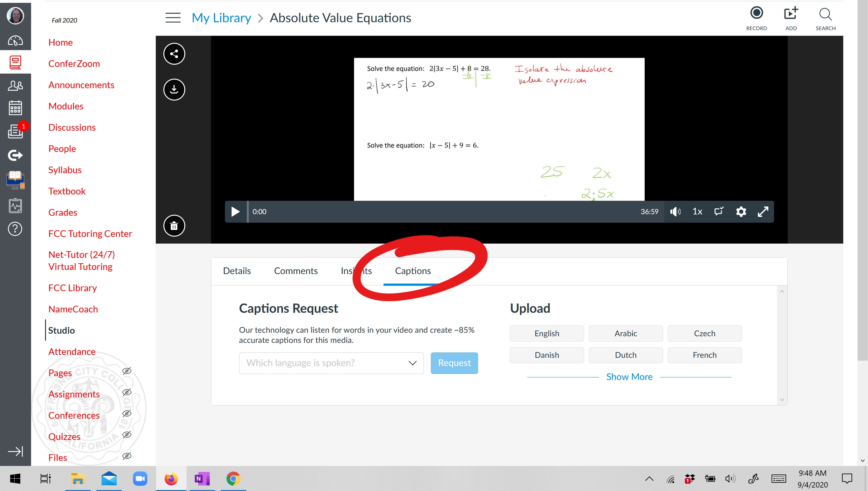Open the spoken language dropdown
This screenshot has height=491, width=868.
331,363
